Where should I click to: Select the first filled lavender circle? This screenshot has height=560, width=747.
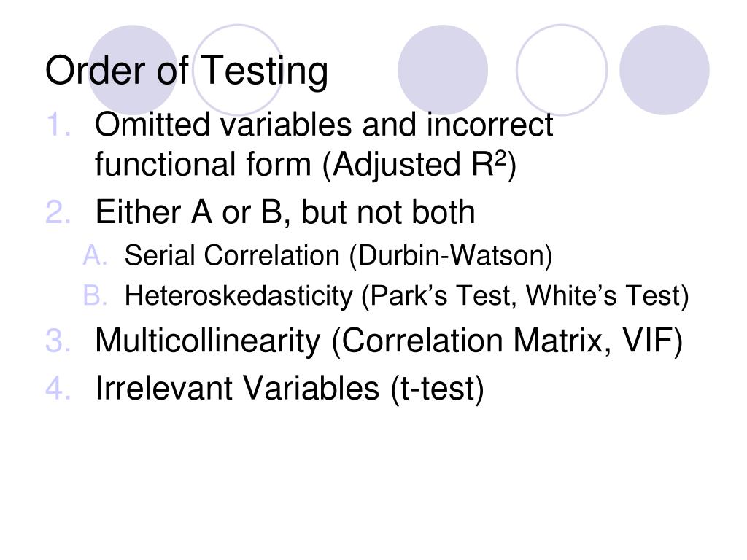133,70
